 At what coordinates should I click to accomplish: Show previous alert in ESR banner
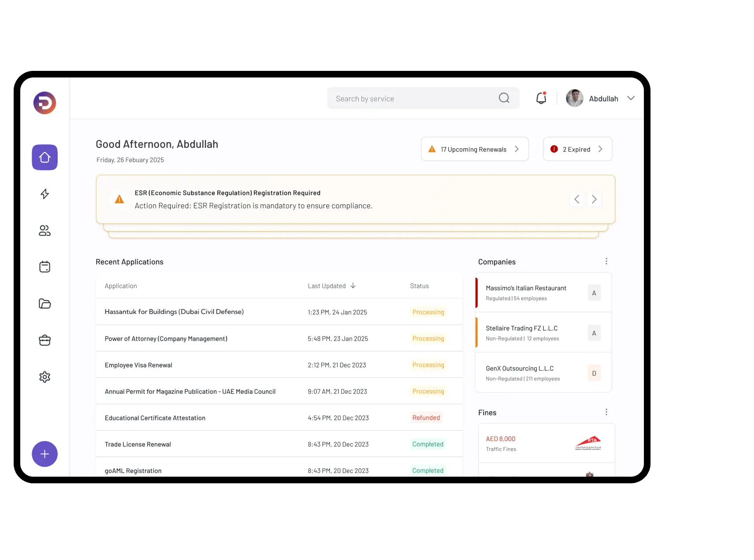577,199
